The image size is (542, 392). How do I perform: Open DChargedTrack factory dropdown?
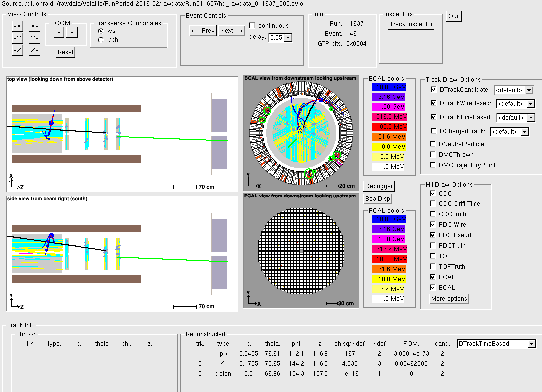pos(509,132)
